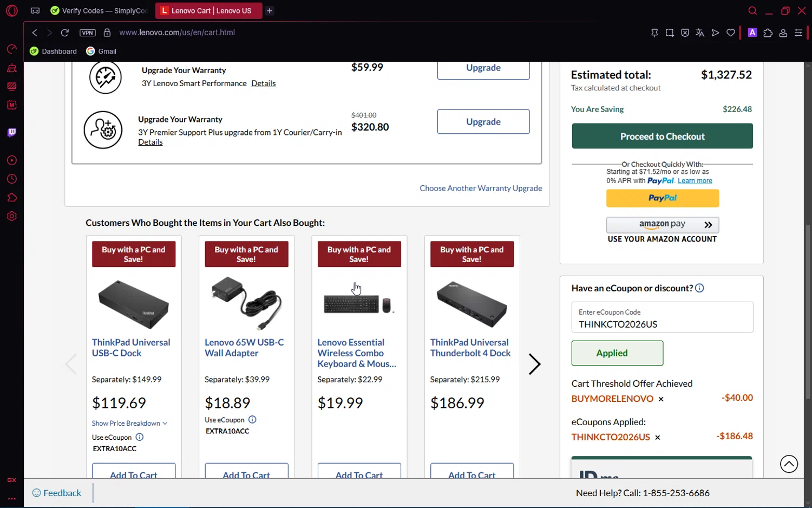Open the ThinkPad Universal Thunderbolt 4 Dock image
Viewport: 812px width, 508px height.
(472, 304)
